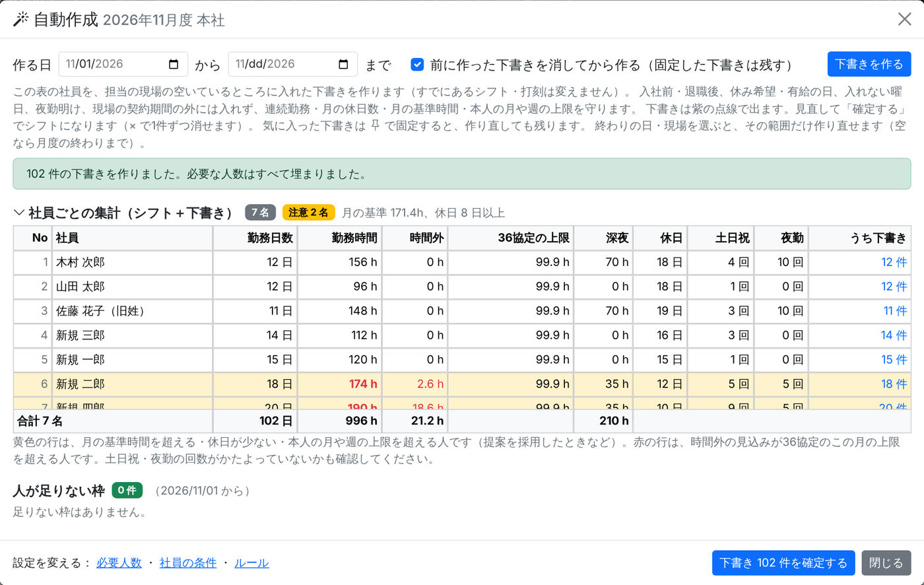Click the 996 h total working hours cell
The height and width of the screenshot is (585, 924).
[x=339, y=421]
